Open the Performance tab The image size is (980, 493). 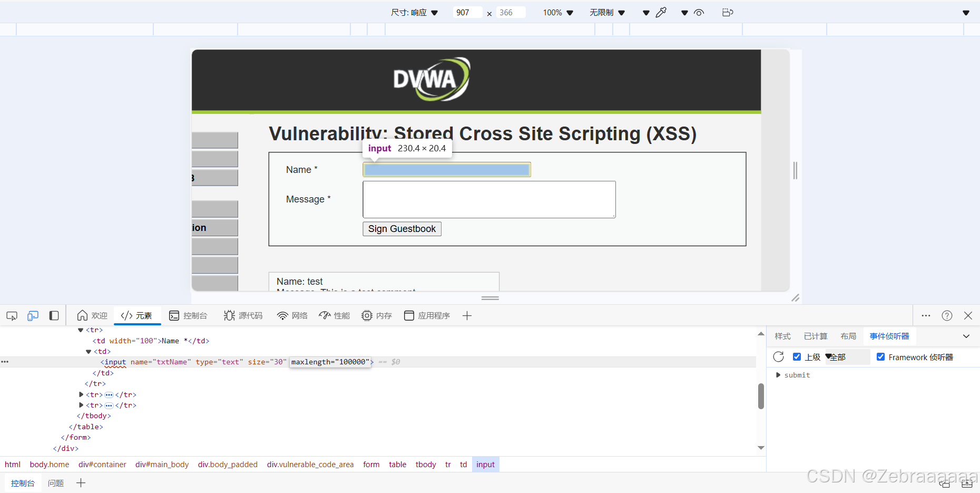(x=335, y=315)
